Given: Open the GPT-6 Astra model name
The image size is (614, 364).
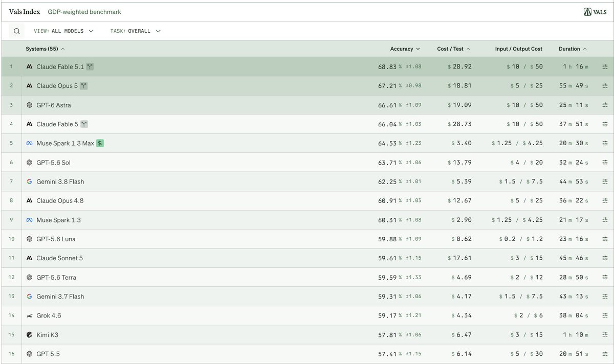Looking at the screenshot, I should (x=54, y=105).
